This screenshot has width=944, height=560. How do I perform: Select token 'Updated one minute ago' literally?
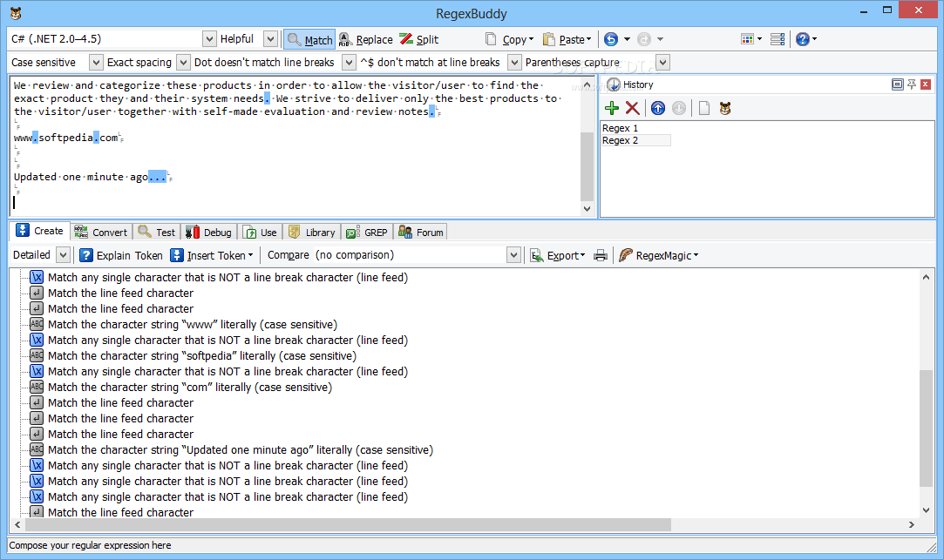pos(241,450)
